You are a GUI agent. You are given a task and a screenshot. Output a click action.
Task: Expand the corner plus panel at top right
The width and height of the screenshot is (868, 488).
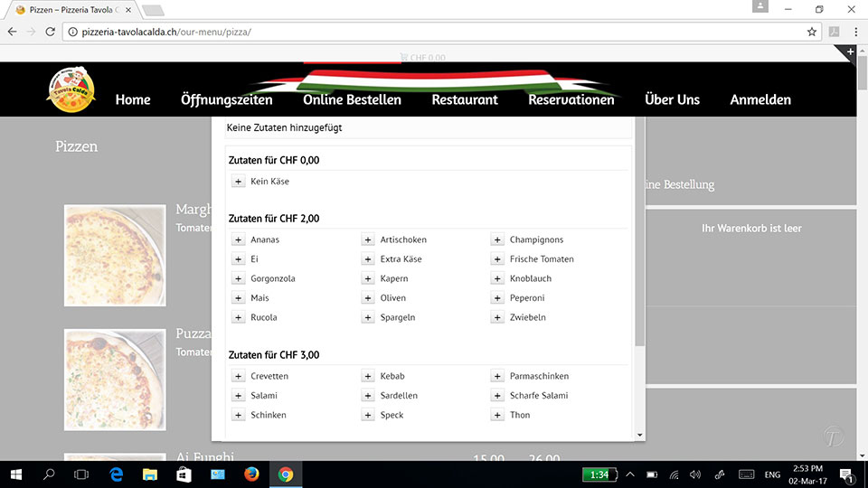click(x=850, y=52)
